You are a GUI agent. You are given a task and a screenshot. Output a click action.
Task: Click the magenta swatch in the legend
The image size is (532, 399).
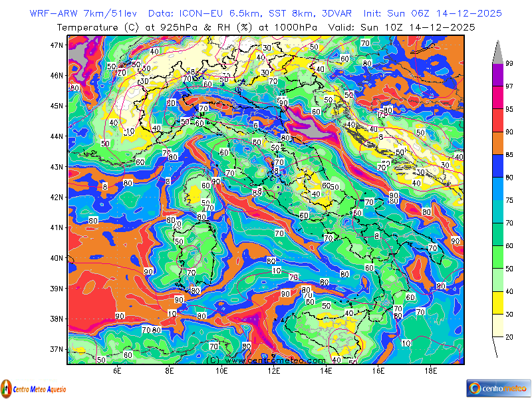[x=497, y=97]
